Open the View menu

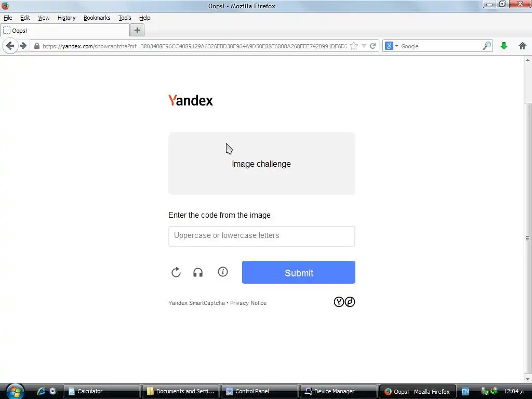44,18
